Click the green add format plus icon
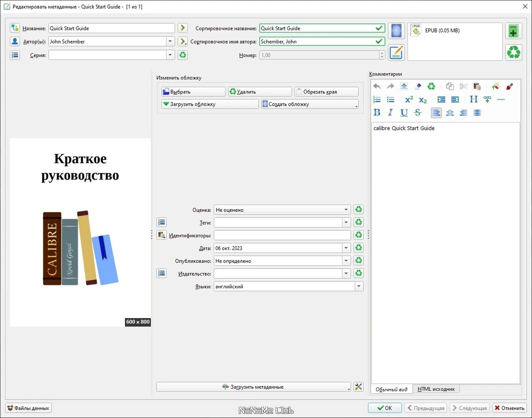 point(513,31)
